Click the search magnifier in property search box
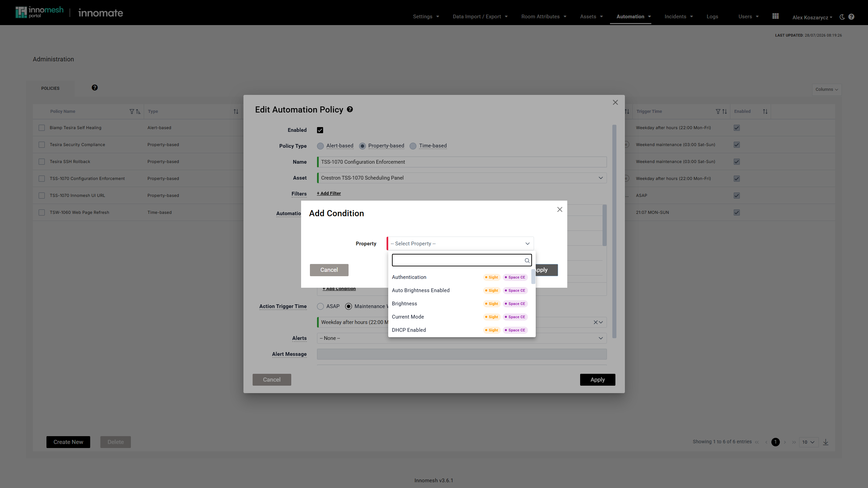Image resolution: width=868 pixels, height=488 pixels. (x=527, y=261)
